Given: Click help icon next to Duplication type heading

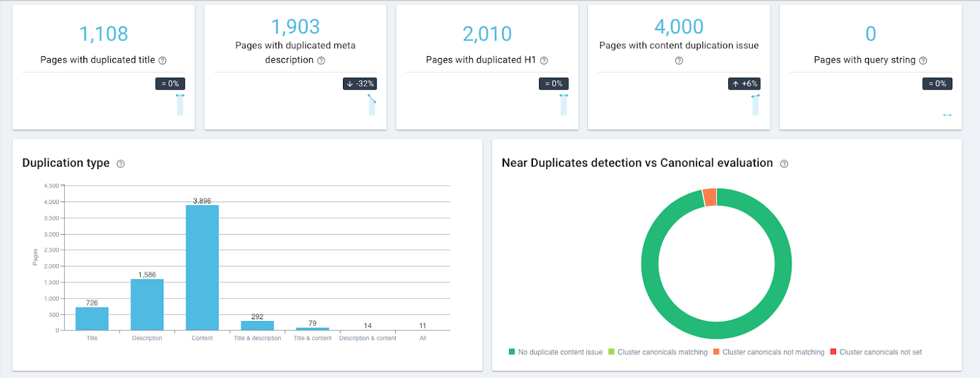Looking at the screenshot, I should tap(121, 164).
